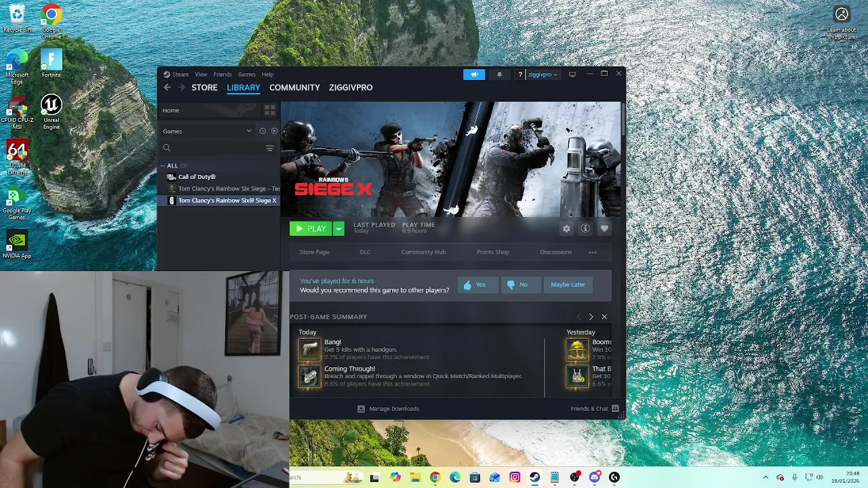
Task: Click the question mark help icon
Action: click(x=519, y=75)
